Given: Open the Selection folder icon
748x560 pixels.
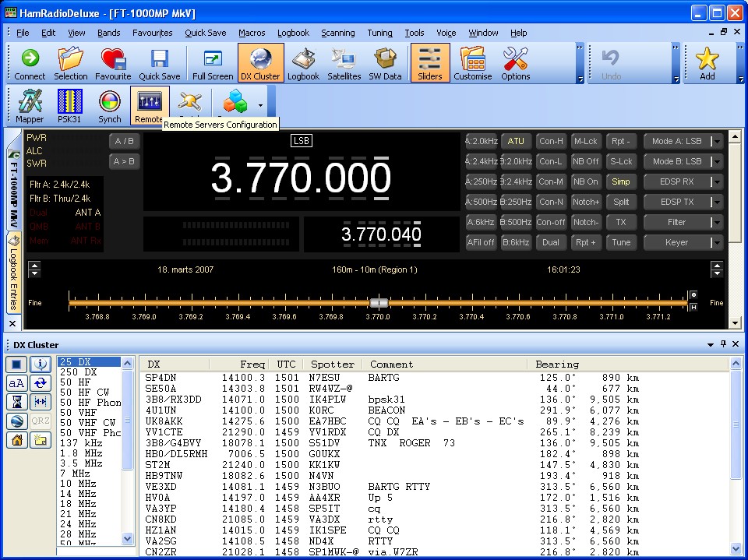Looking at the screenshot, I should [71, 63].
